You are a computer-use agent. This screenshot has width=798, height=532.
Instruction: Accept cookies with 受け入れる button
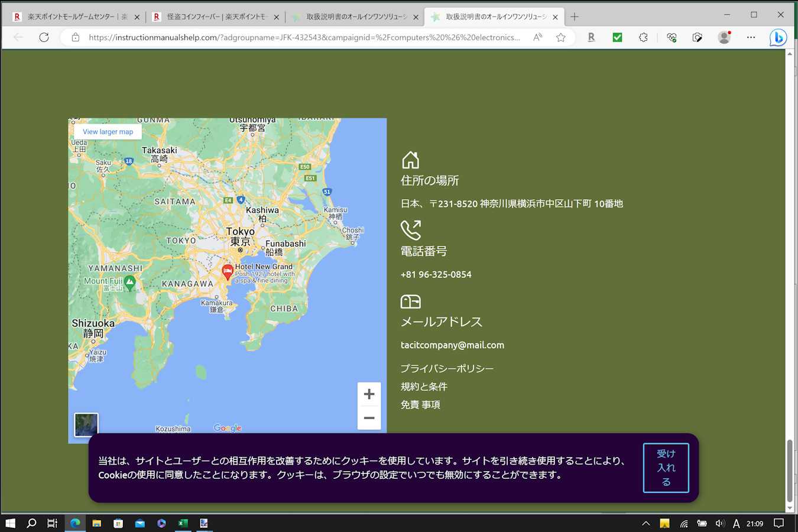coord(666,468)
